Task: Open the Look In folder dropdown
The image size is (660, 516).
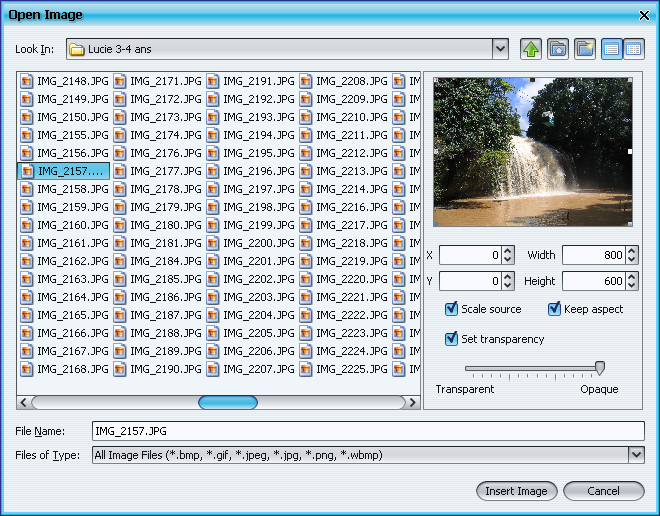Action: pos(500,49)
